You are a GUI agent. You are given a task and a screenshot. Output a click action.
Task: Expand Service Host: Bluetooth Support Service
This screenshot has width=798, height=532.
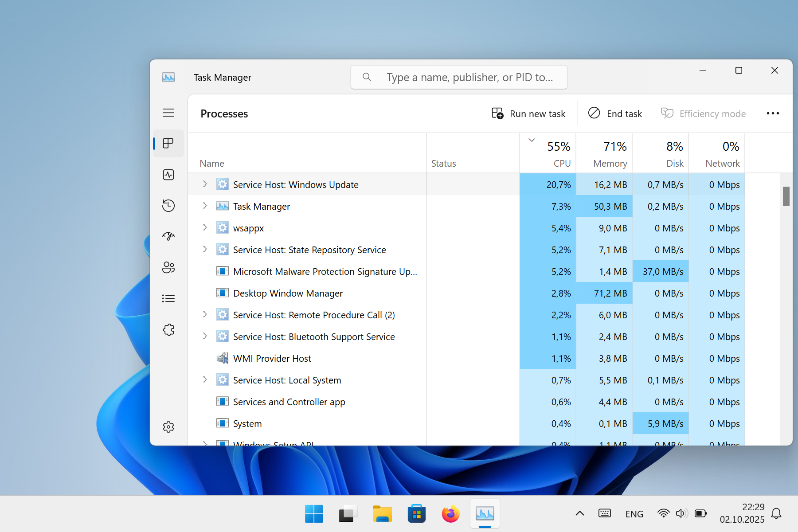click(205, 336)
